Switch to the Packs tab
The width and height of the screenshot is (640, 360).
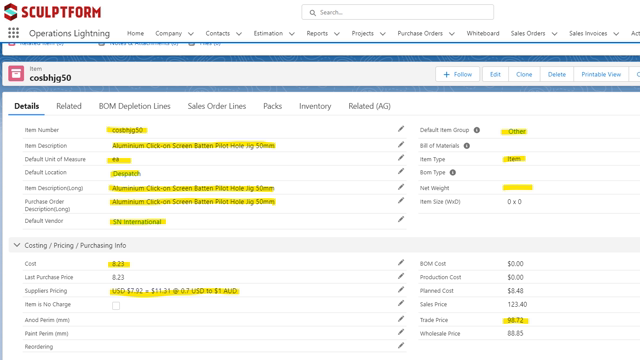pyautogui.click(x=272, y=106)
